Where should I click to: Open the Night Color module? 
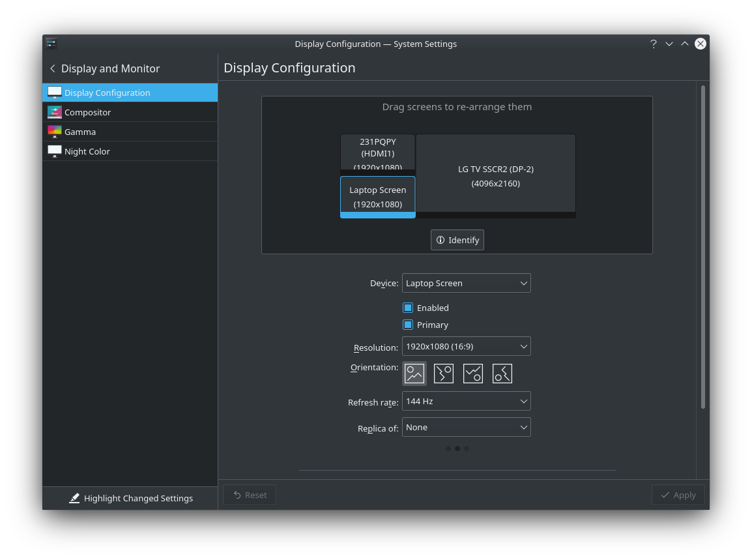[x=130, y=151]
